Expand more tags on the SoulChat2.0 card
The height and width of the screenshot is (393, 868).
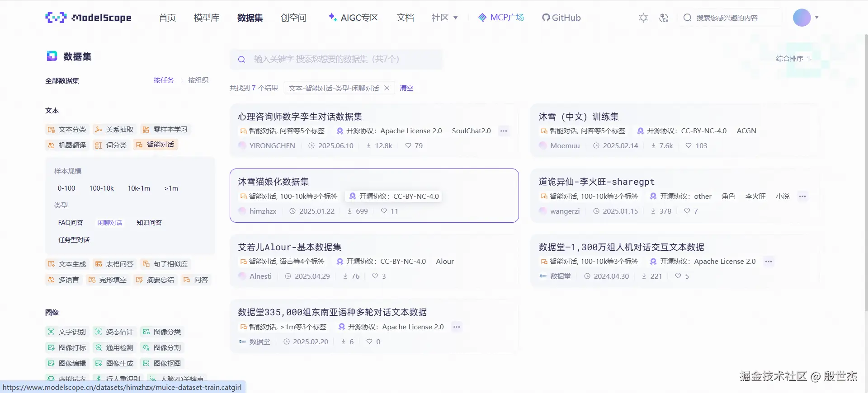[504, 131]
